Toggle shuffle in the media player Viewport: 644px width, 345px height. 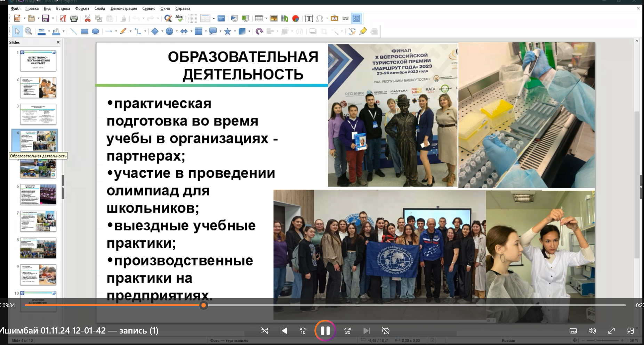265,331
